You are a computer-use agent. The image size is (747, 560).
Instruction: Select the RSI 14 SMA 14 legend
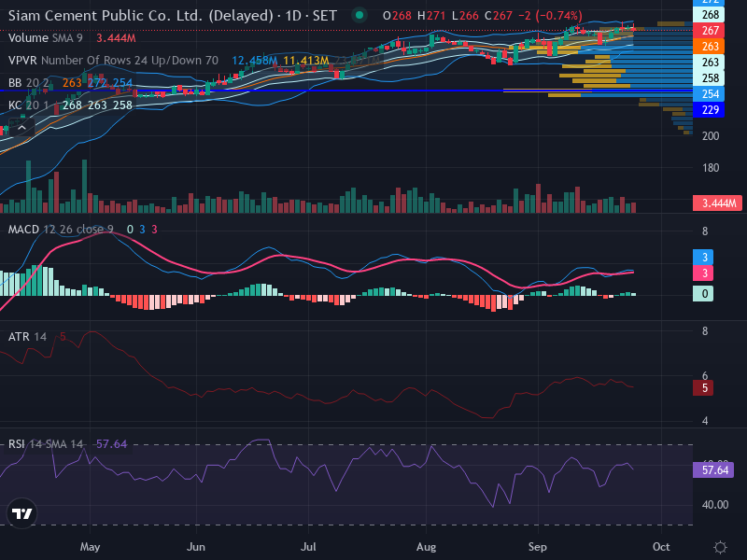click(x=45, y=444)
